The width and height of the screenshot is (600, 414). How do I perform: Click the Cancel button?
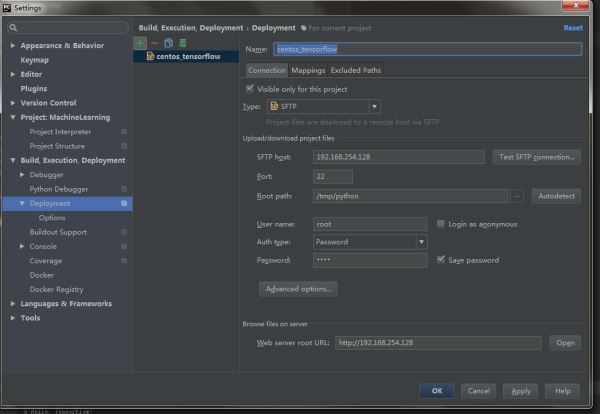[479, 391]
